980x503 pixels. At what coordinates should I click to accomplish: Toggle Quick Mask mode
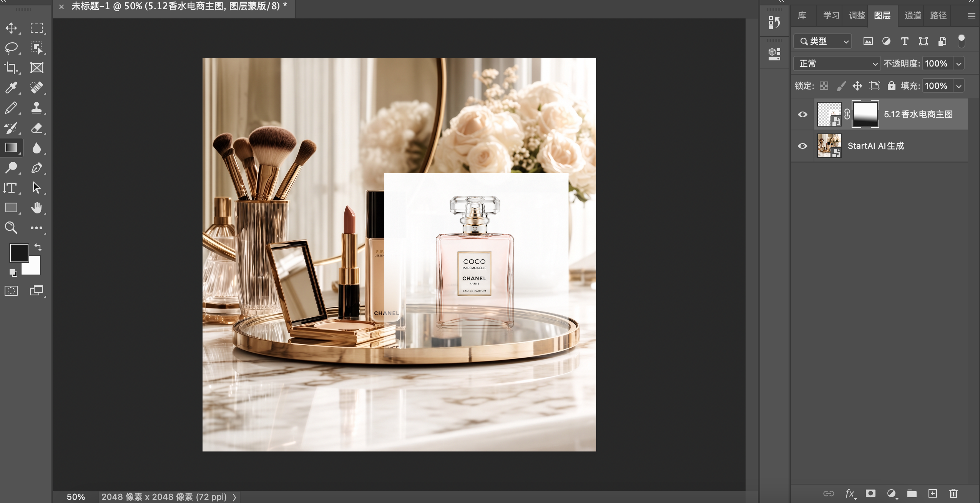[11, 291]
